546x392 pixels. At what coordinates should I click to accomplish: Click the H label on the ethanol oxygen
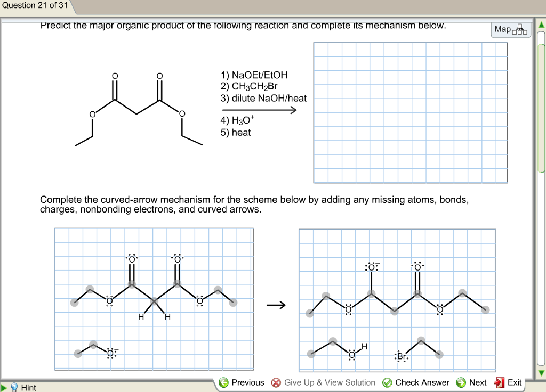364,346
